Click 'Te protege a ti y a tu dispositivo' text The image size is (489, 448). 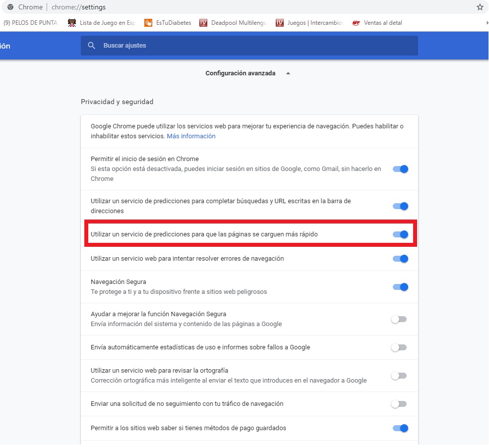179,292
